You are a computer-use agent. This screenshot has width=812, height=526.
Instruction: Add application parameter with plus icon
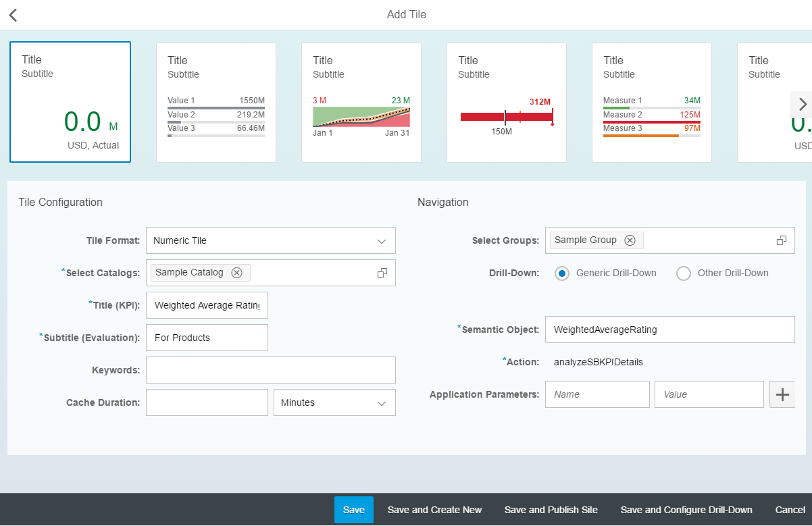point(783,394)
